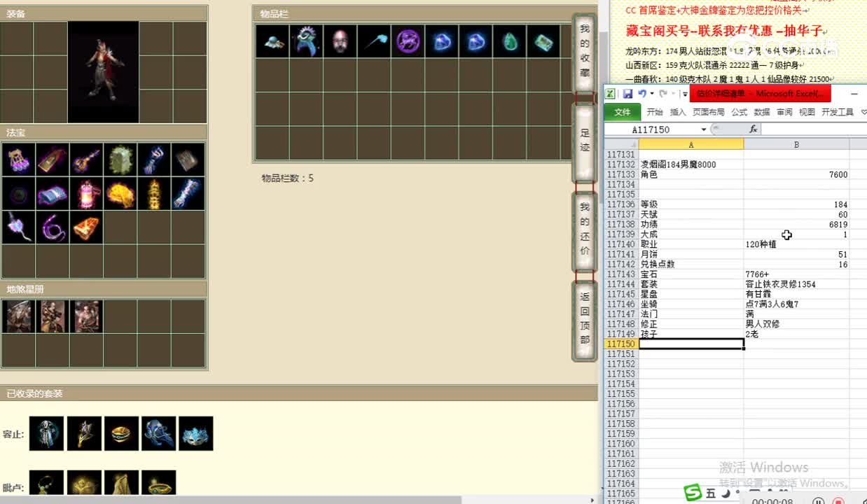Select the purple fan treasure icon
867x504 pixels.
19,227
